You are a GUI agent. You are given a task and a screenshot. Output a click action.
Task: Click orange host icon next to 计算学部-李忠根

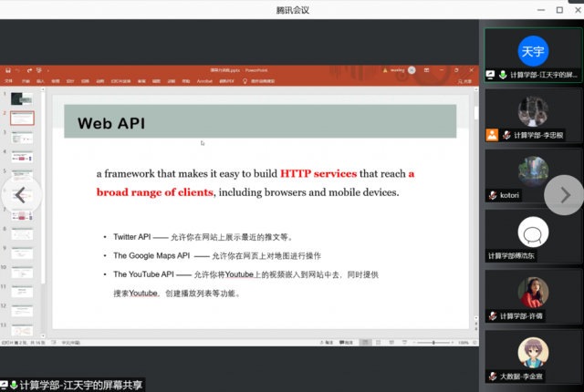tap(492, 135)
